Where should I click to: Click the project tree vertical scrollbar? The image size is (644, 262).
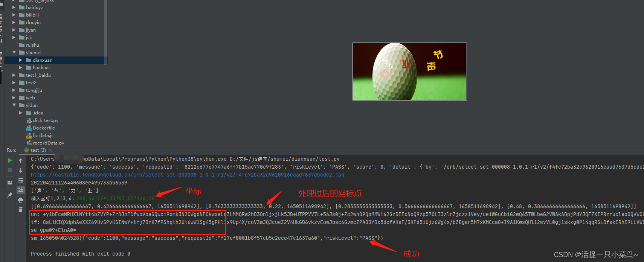[x=106, y=30]
